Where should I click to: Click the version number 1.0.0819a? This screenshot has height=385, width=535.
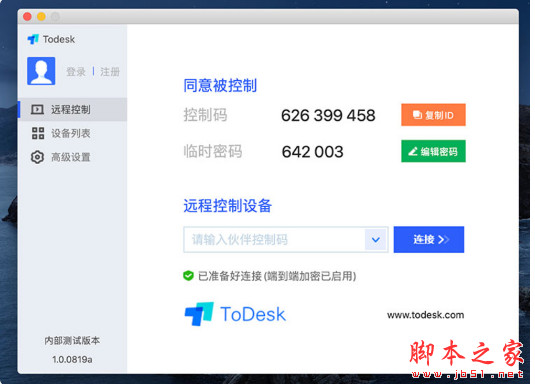point(72,359)
